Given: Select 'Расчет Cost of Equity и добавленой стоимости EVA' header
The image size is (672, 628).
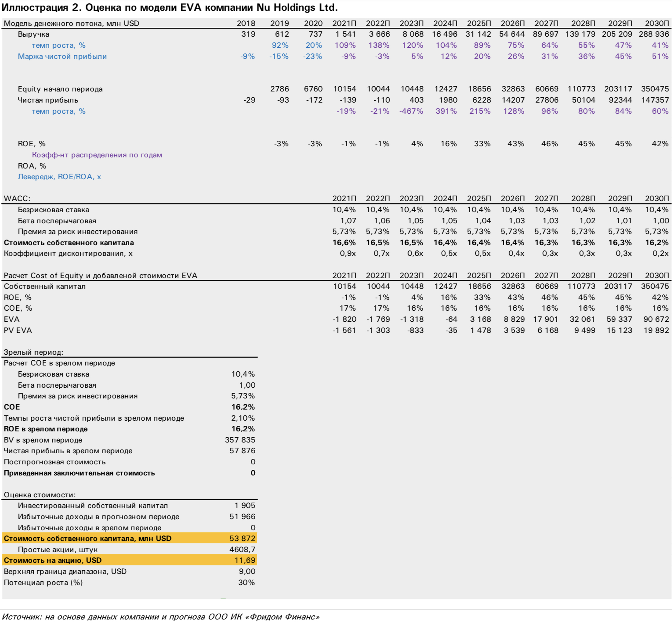Looking at the screenshot, I should tap(100, 275).
